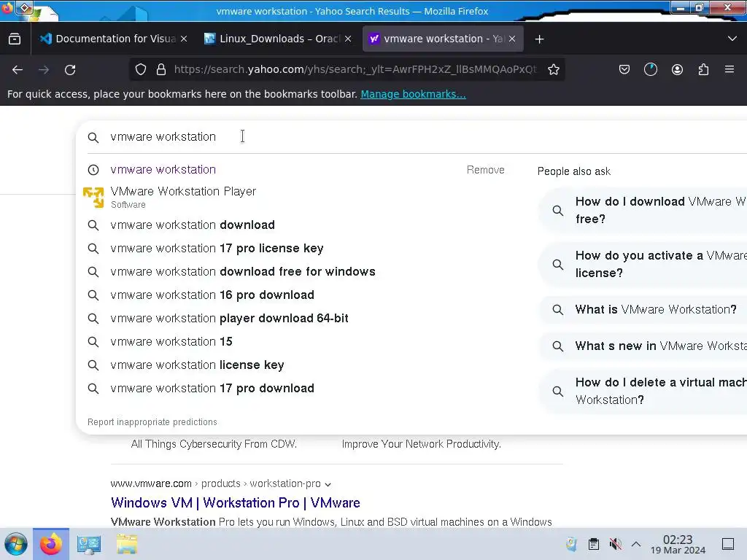Toggle the muted volume tray icon
Screen dimensions: 747x560
click(615, 544)
